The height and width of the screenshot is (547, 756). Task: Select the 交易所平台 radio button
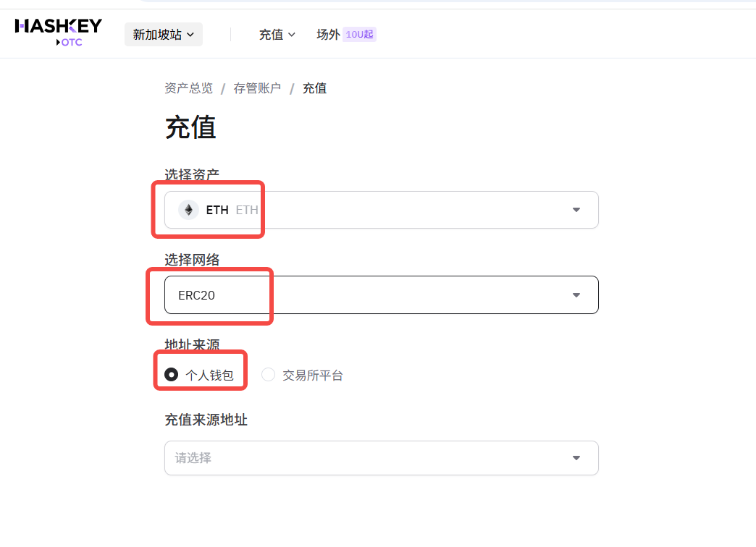click(269, 375)
